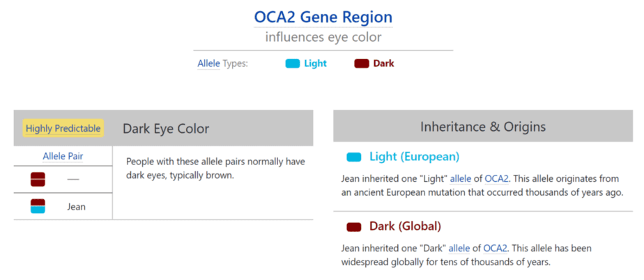644x280 pixels.
Task: Select the dark-dark allele pair icon
Action: point(38,180)
